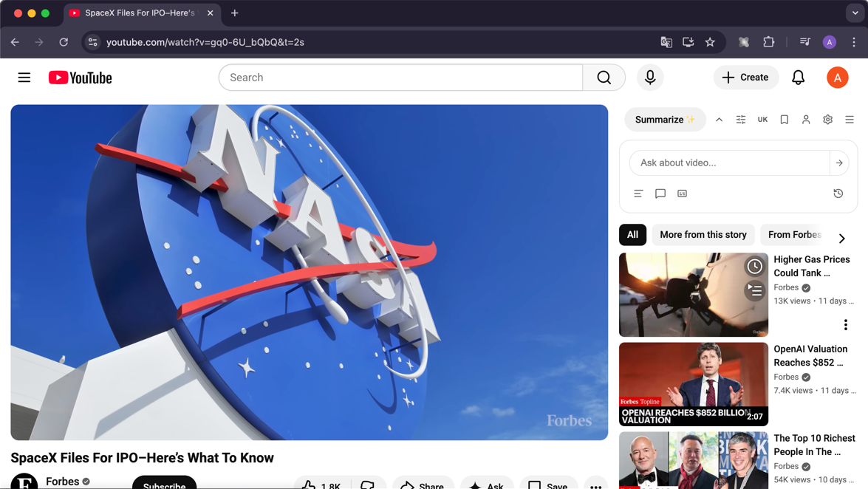Screen dimensions: 868x489
Task: Focus the YouTube Search field
Action: tap(401, 78)
